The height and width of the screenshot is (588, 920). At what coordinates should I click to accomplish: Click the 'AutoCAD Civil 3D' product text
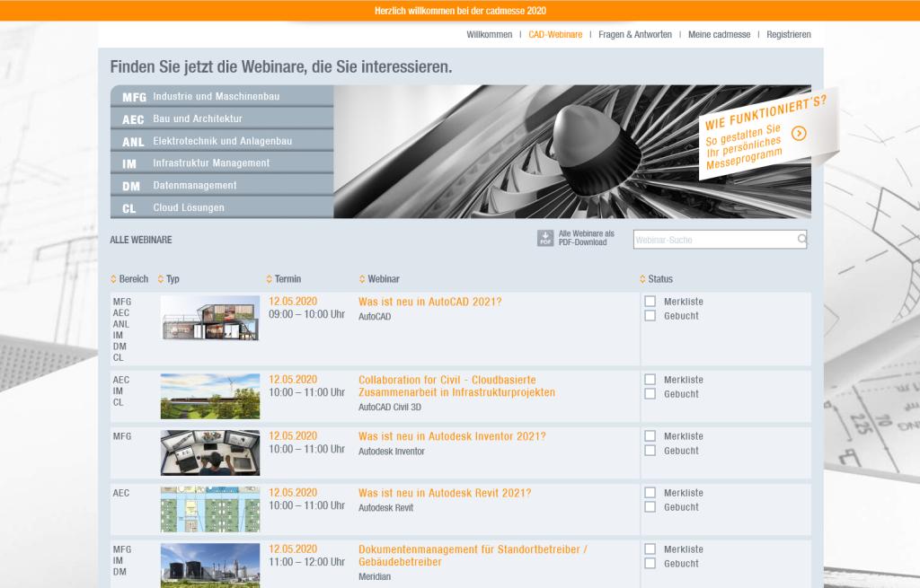coord(390,407)
